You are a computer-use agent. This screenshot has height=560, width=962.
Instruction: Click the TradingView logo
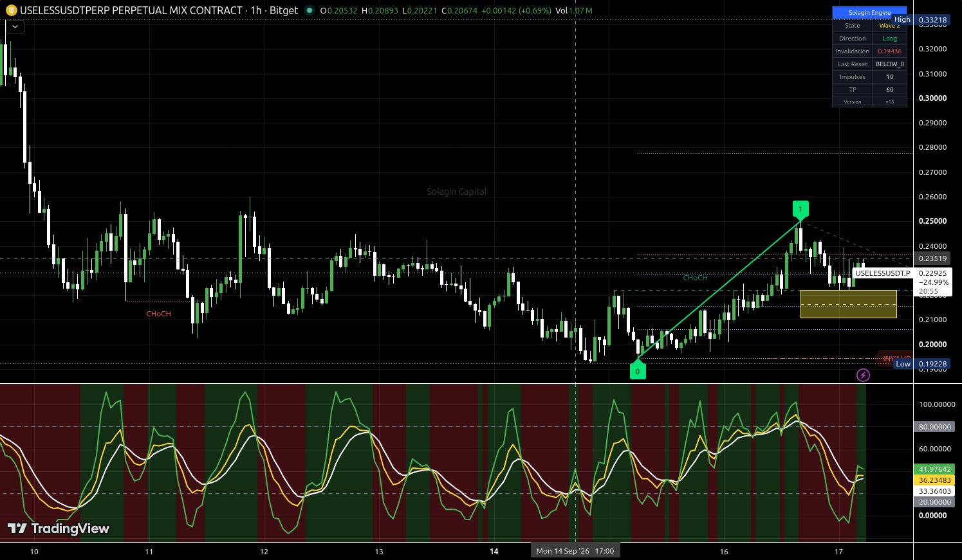(59, 528)
